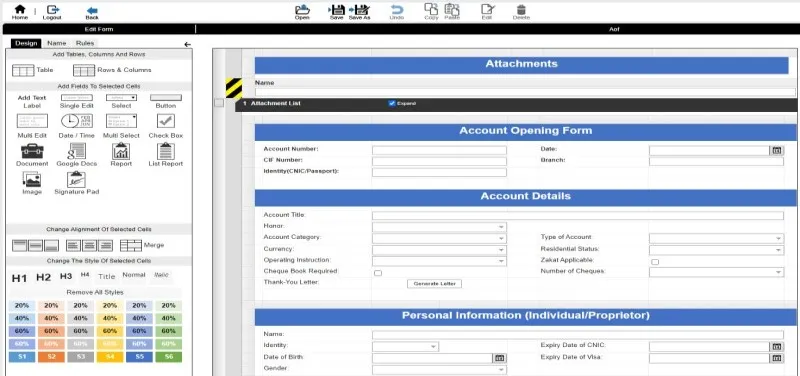
Task: Open the Residential Status dropdown
Action: [x=716, y=250]
